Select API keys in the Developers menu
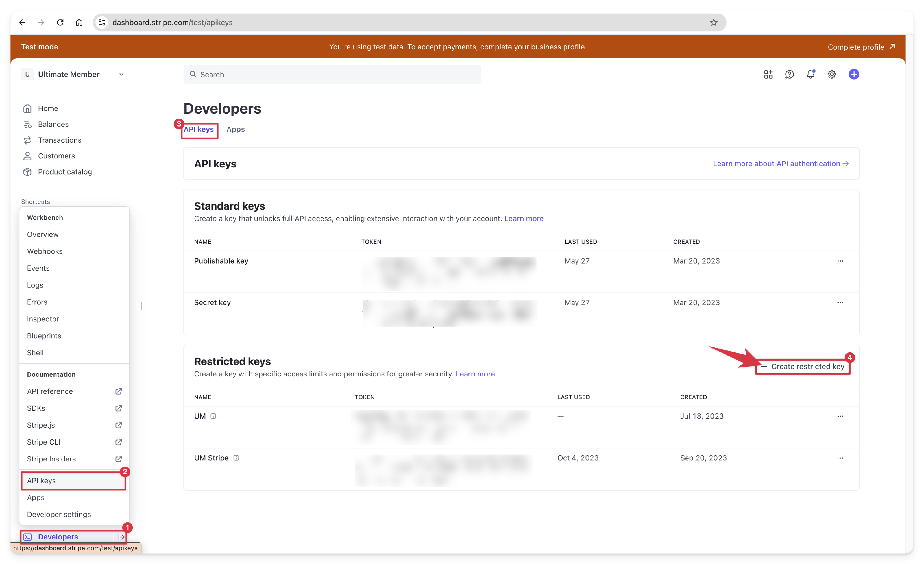The height and width of the screenshot is (564, 924). [x=74, y=480]
